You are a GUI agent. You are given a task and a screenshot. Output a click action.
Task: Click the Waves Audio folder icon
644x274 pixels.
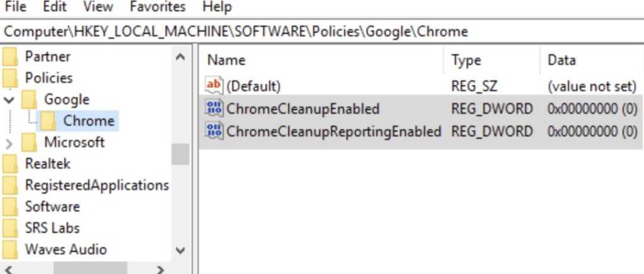pos(11,249)
